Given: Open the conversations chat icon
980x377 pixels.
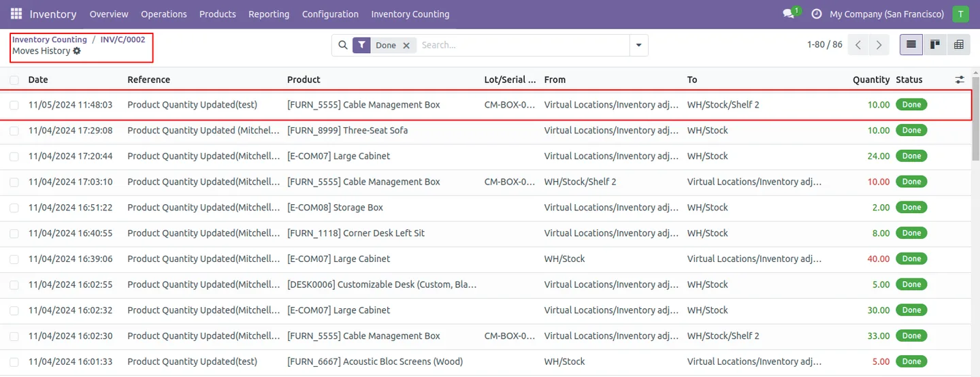Looking at the screenshot, I should 789,14.
